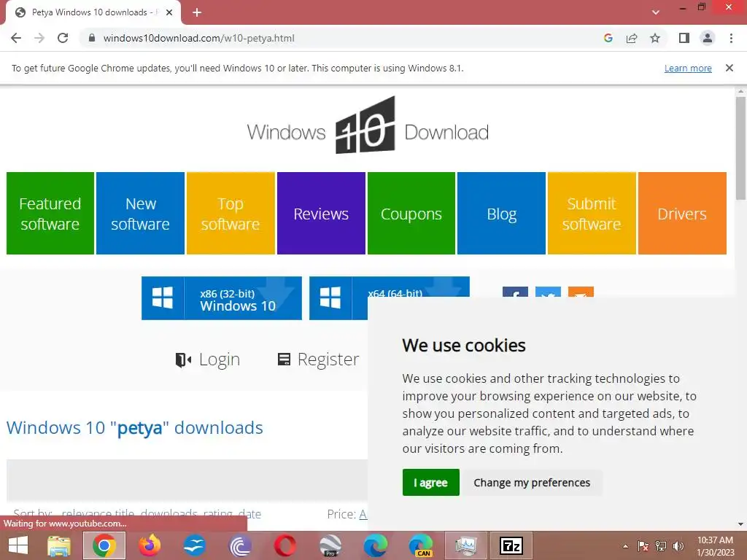Open Google Earth Pro from taskbar
747x560 pixels.
click(330, 545)
